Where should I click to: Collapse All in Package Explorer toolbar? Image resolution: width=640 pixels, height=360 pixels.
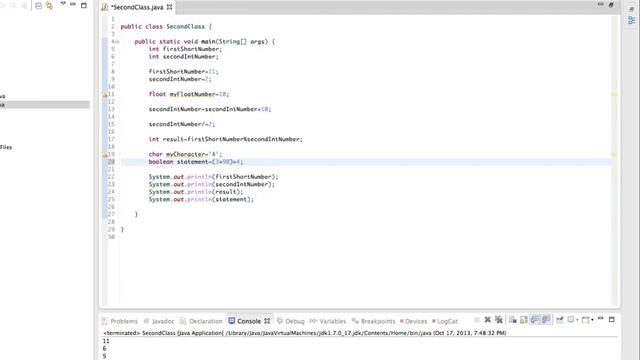click(38, 5)
